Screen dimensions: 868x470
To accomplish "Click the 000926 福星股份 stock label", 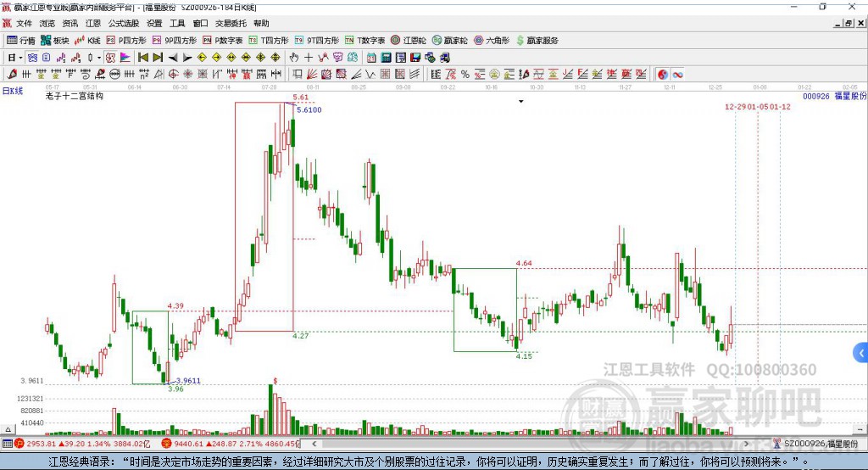I will 835,96.
